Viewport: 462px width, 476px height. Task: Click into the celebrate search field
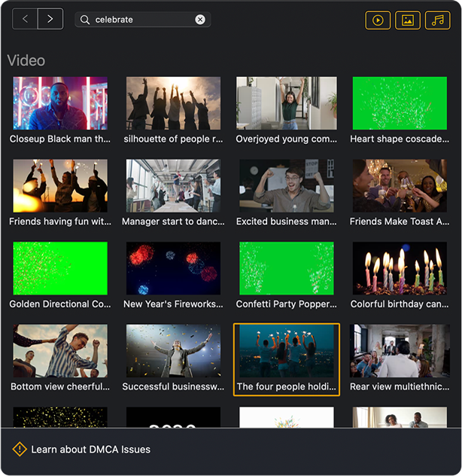point(142,20)
